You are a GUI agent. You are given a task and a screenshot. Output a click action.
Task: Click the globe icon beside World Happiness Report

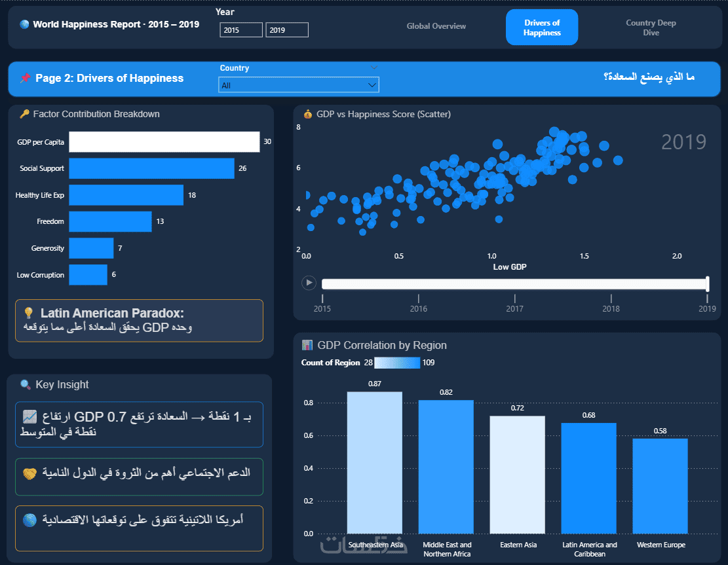pos(24,24)
